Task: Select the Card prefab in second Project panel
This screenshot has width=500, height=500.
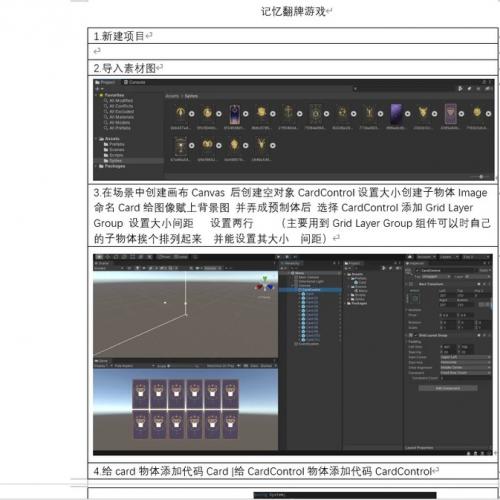Action: [360, 282]
